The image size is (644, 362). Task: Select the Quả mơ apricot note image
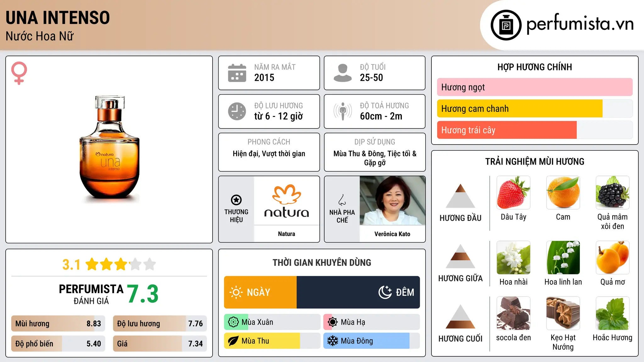coord(613,258)
